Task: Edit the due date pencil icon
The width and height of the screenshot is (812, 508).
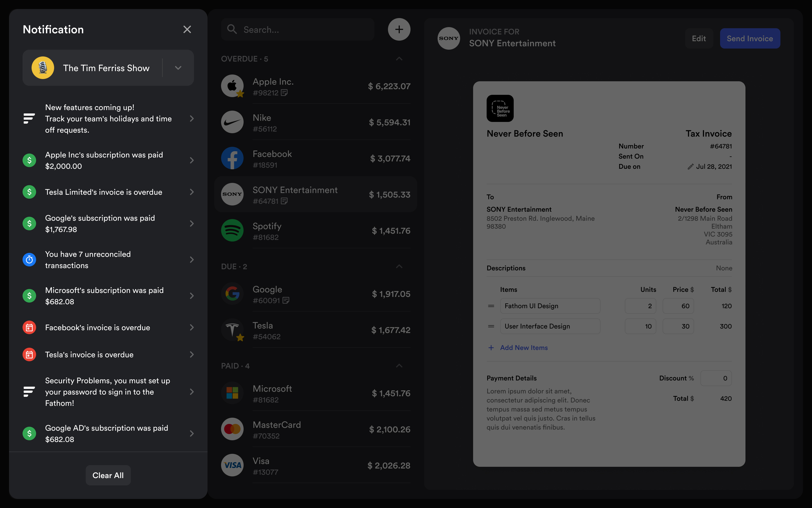Action: coord(690,167)
